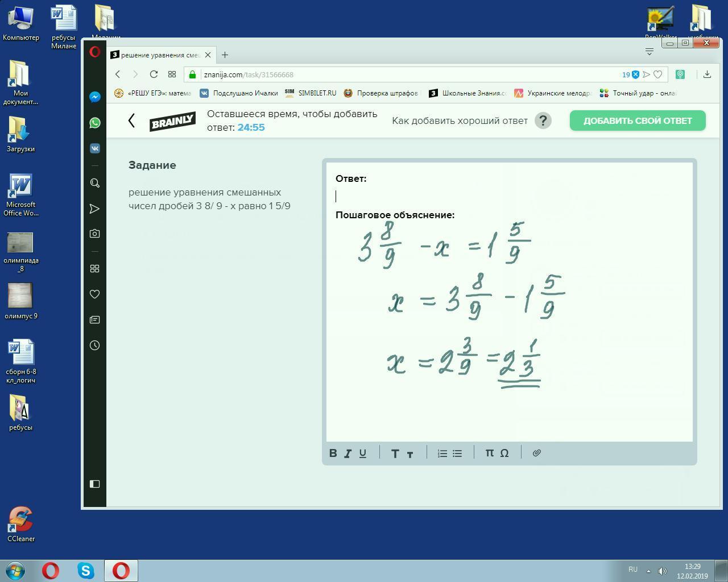728x582 pixels.
Task: Open the downloads arrow in the toolbar
Action: click(707, 74)
